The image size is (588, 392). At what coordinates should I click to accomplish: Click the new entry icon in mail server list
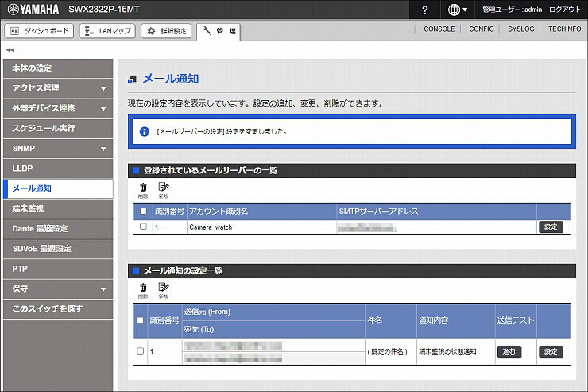pyautogui.click(x=164, y=190)
